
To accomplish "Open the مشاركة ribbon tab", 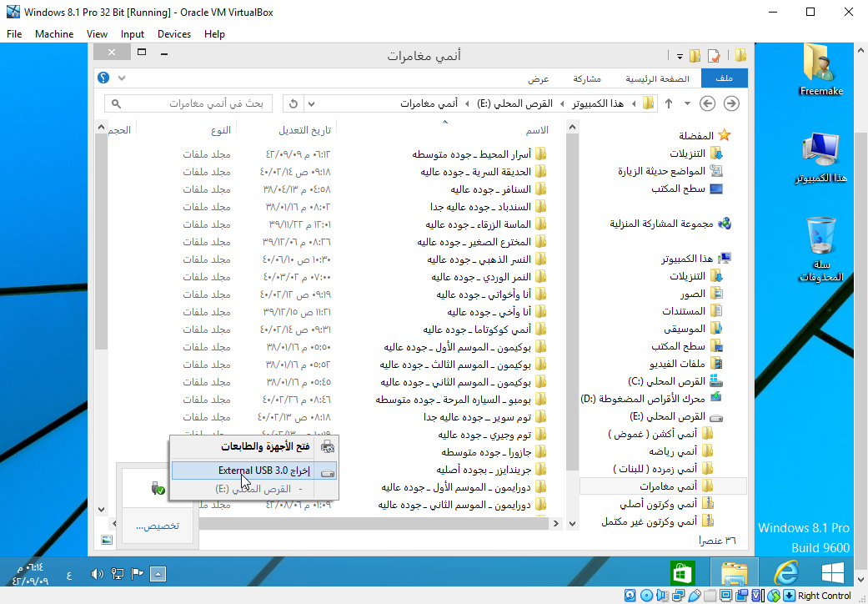I will [x=587, y=78].
